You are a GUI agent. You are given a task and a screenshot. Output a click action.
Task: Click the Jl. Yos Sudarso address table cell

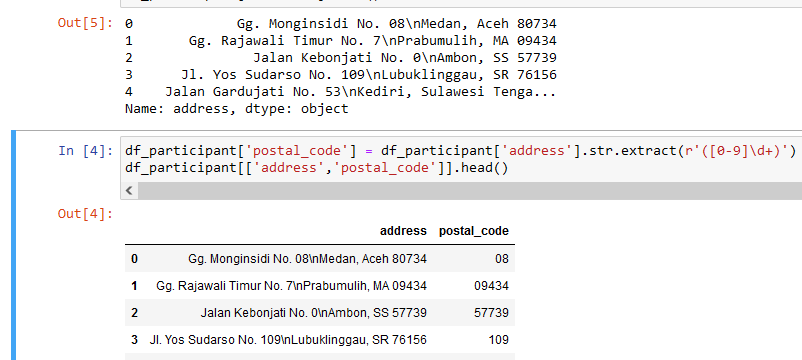point(288,340)
